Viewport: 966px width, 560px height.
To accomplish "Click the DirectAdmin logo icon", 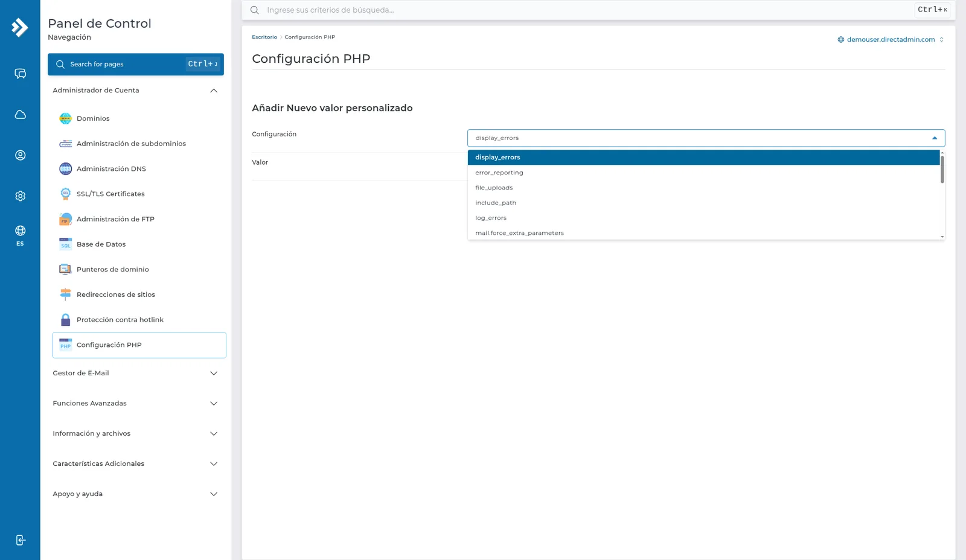I will point(20,27).
